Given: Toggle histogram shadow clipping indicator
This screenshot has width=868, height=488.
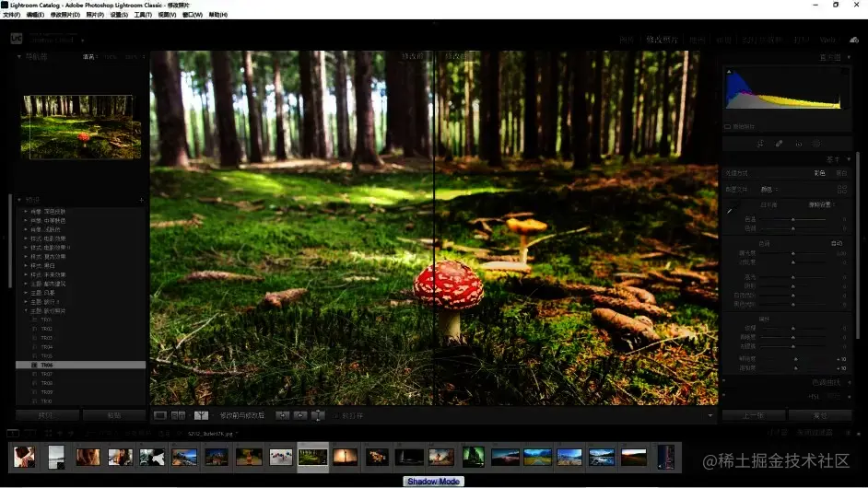Looking at the screenshot, I should pyautogui.click(x=729, y=72).
